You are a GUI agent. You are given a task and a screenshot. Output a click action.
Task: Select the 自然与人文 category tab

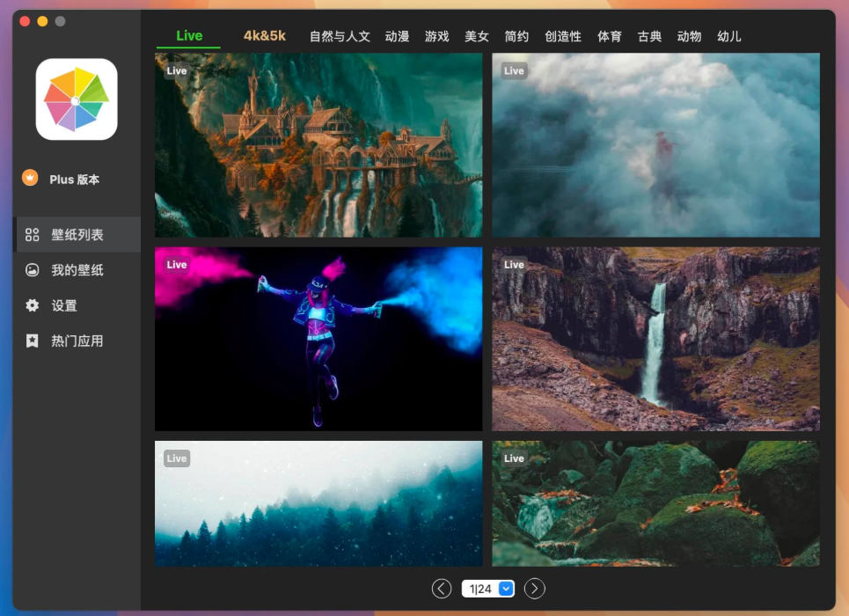(340, 36)
